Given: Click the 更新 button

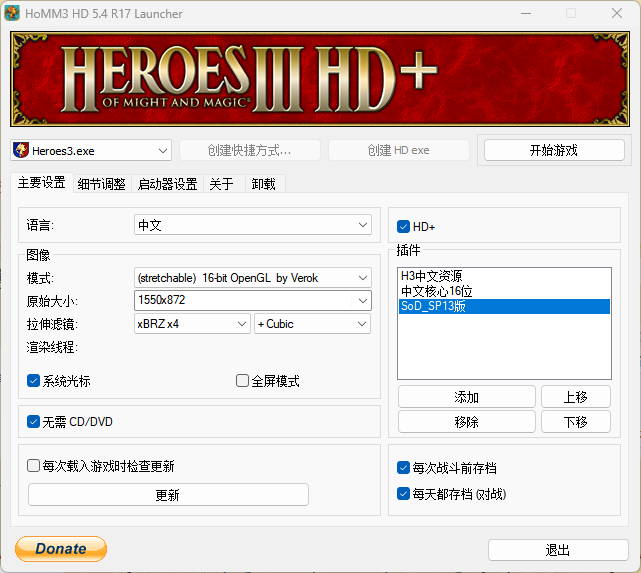Looking at the screenshot, I should [x=168, y=495].
